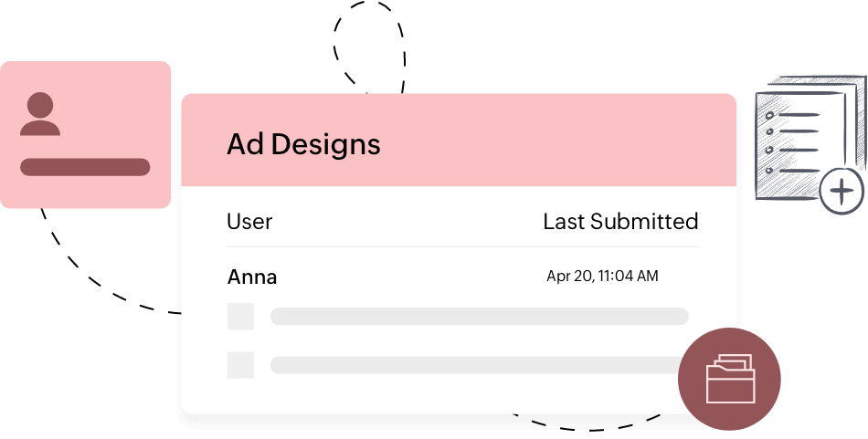The height and width of the screenshot is (439, 868).
Task: Select the second gray placeholder bar
Action: coord(475,365)
